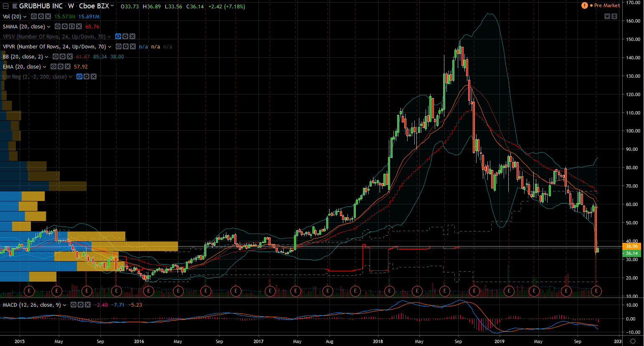Click the 100.00 level on price scale
Viewport: 644px width, 346px height.
(x=633, y=131)
